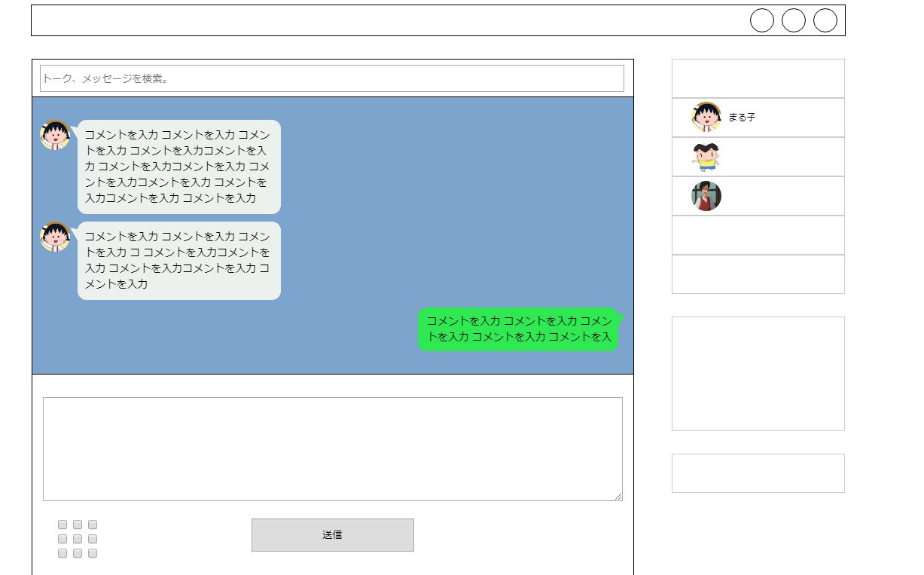The image size is (924, 575).
Task: Toggle the top-right square of the stamp grid
Action: point(91,525)
